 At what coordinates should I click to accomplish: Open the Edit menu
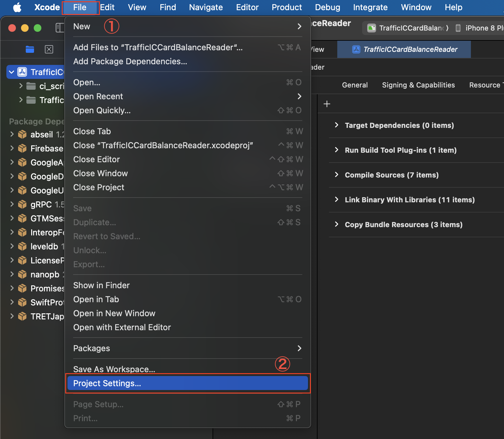coord(108,7)
